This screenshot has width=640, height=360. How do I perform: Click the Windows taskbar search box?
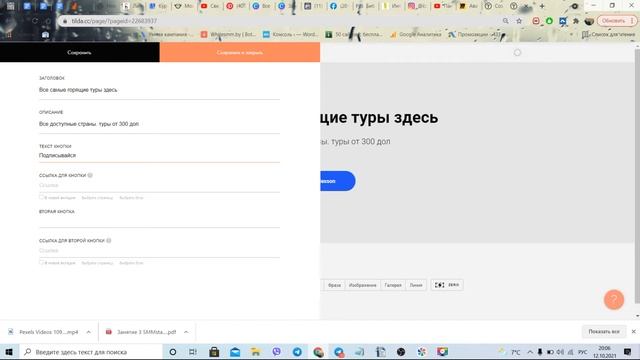click(91, 352)
